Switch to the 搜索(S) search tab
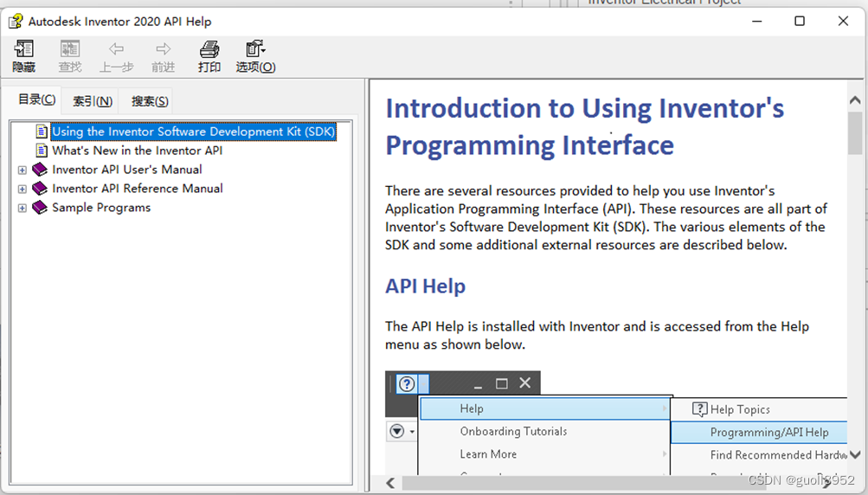868x495 pixels. coord(150,101)
